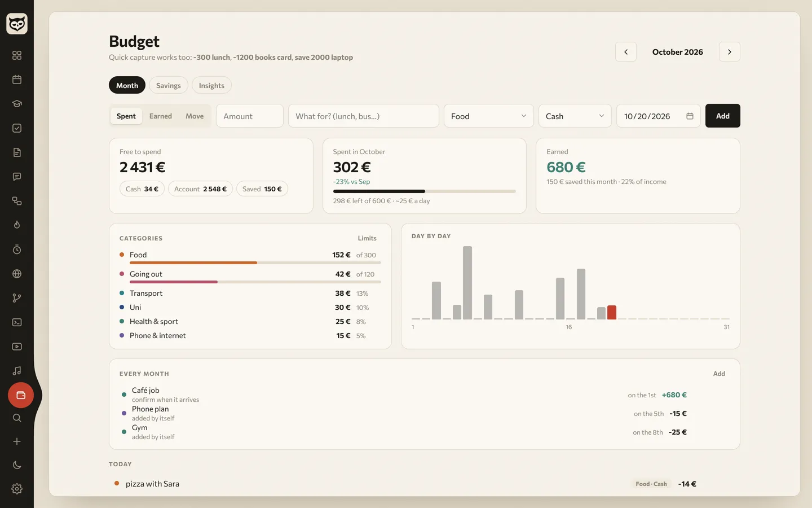Open the flame icon in the sidebar
Image resolution: width=812 pixels, height=508 pixels.
[17, 225]
